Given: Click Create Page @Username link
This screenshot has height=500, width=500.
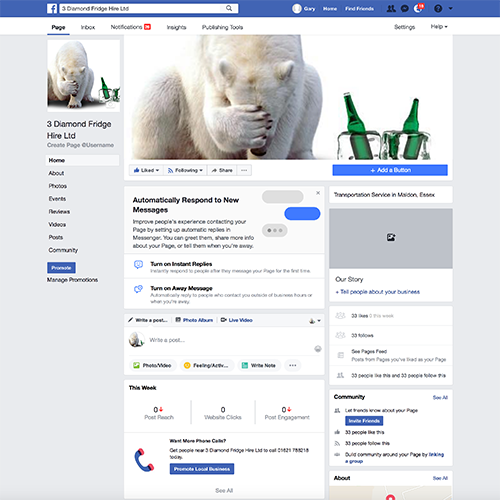Looking at the screenshot, I should (80, 145).
